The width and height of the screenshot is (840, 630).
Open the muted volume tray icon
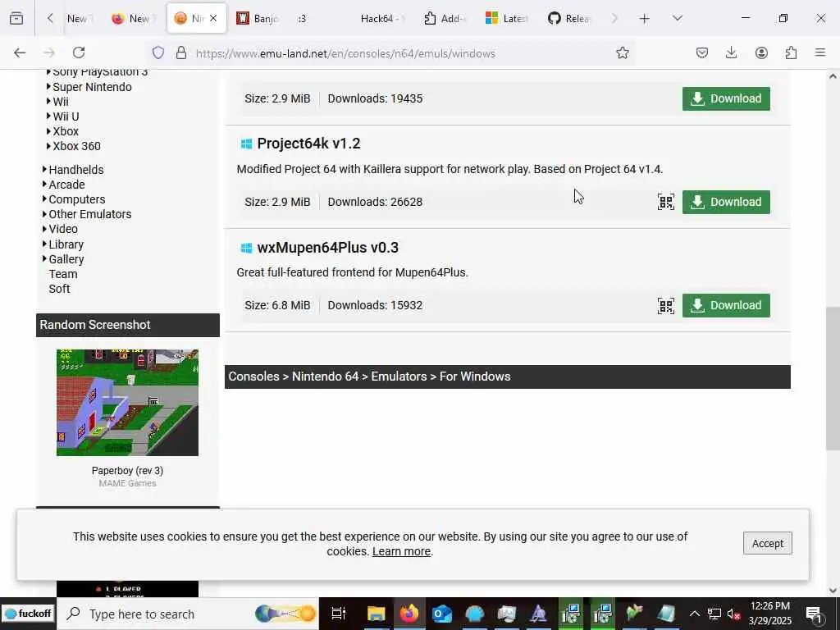[x=733, y=614]
